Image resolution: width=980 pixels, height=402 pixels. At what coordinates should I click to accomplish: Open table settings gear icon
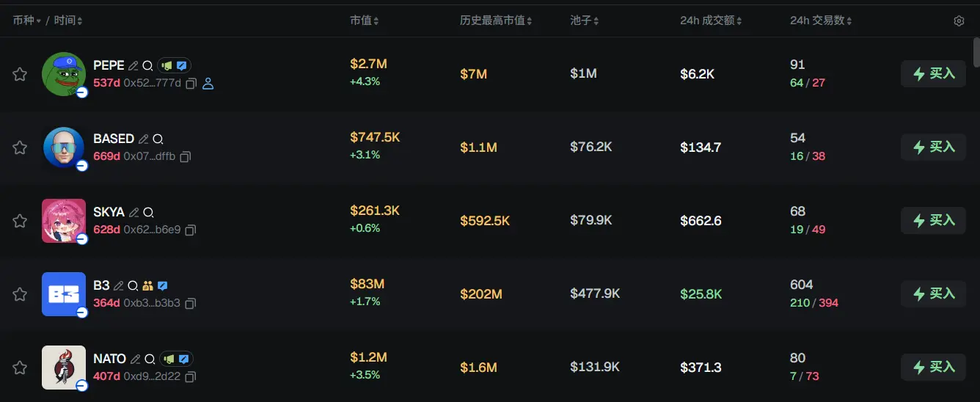pos(959,21)
